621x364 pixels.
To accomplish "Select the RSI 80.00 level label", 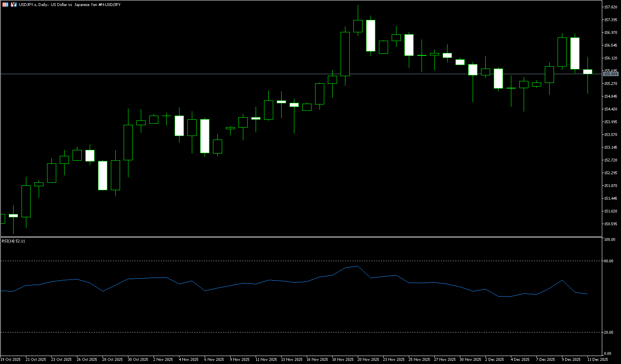I will [609, 261].
